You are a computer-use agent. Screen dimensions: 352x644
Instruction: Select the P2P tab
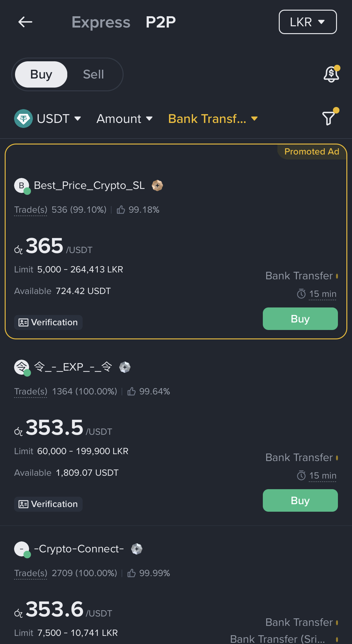(161, 22)
